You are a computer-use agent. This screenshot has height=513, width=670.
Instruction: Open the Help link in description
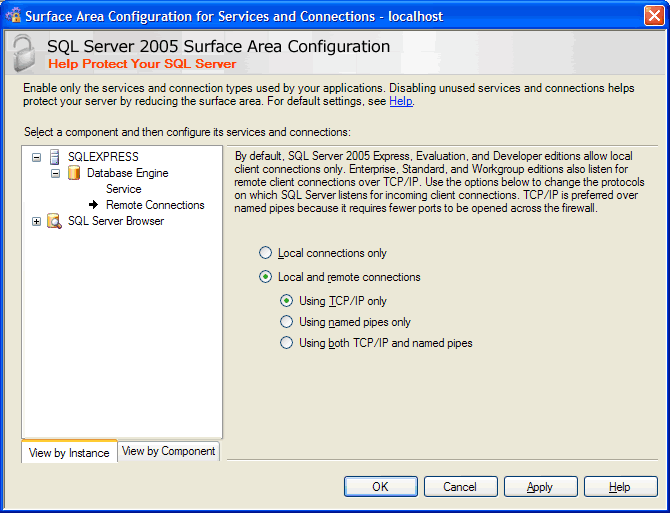(x=400, y=101)
